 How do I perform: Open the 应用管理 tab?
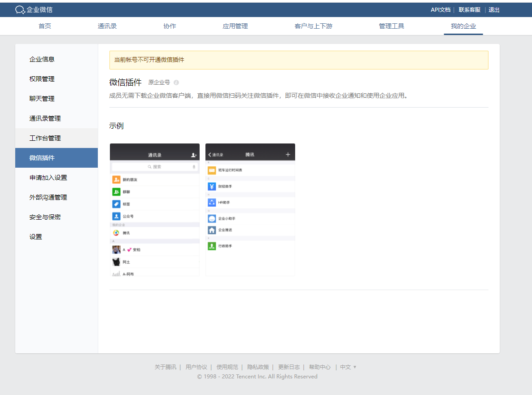coord(235,26)
